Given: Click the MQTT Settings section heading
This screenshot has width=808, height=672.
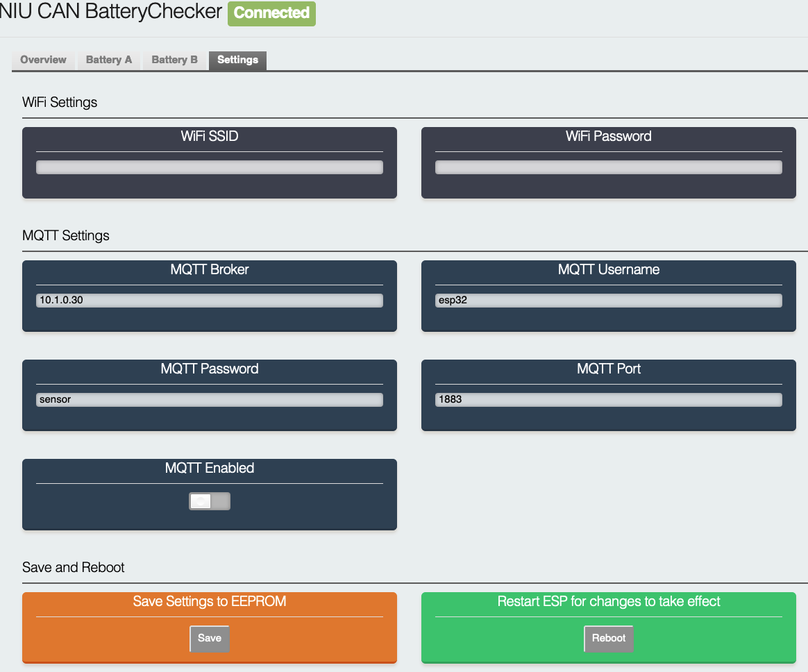Looking at the screenshot, I should coord(66,236).
